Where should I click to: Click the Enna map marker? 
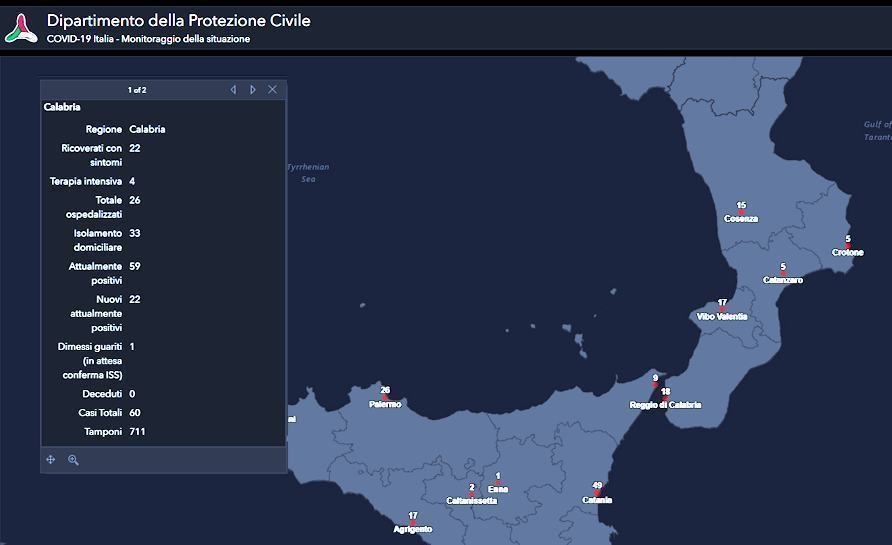click(498, 482)
